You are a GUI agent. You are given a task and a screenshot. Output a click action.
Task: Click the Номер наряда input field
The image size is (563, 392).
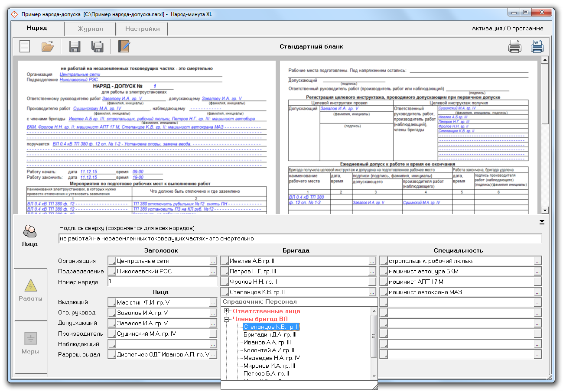(x=163, y=282)
